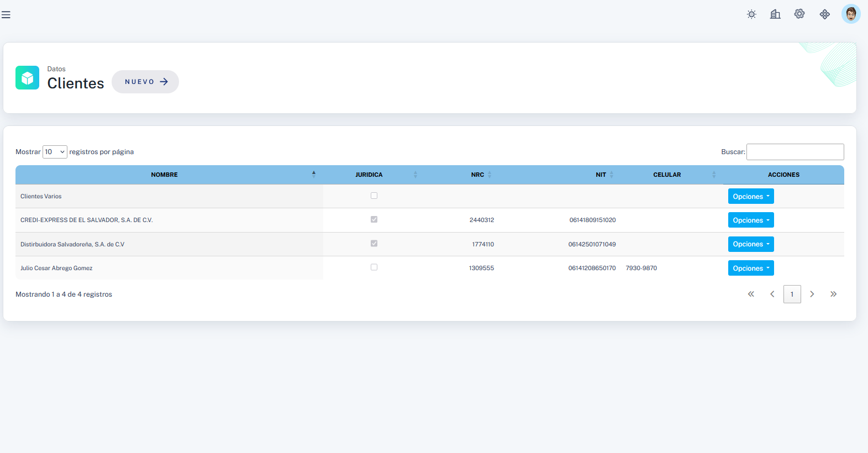This screenshot has width=868, height=453.
Task: Open the settings gear icon
Action: pos(799,14)
